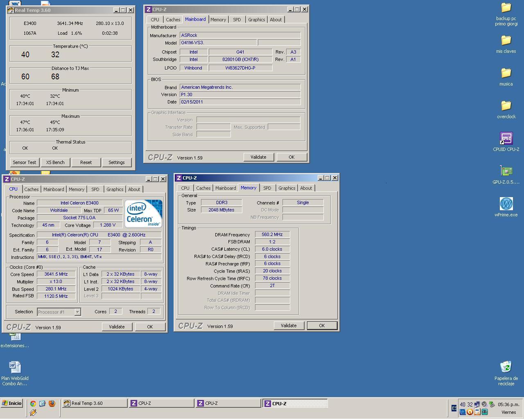Open About tab in CPU-Z Memory window
The height and width of the screenshot is (420, 524).
(x=306, y=188)
